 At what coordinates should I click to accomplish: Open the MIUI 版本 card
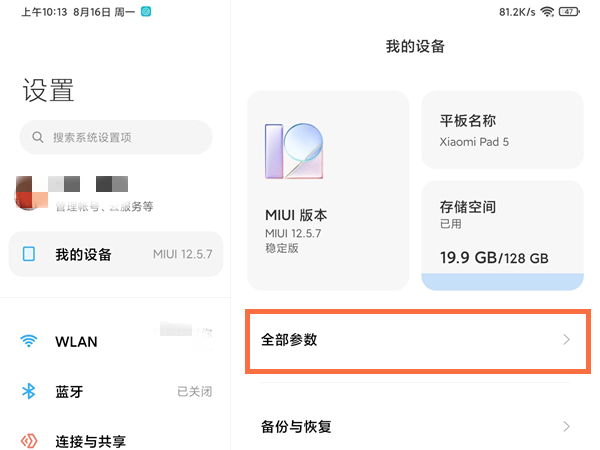[327, 190]
